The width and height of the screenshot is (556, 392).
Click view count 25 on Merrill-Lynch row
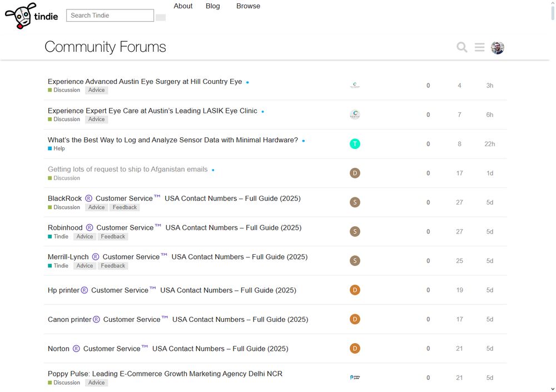pos(460,261)
